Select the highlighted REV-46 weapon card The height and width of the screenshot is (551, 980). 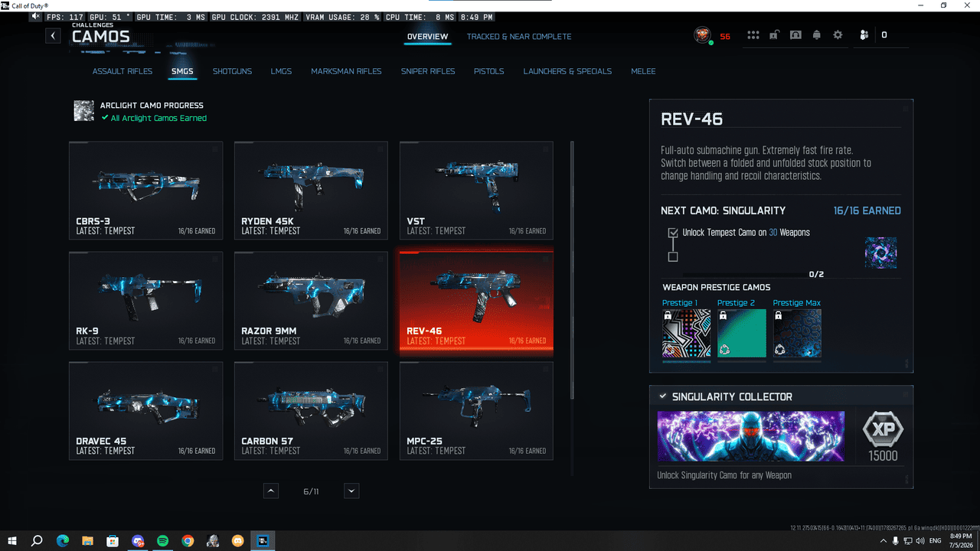(x=476, y=301)
